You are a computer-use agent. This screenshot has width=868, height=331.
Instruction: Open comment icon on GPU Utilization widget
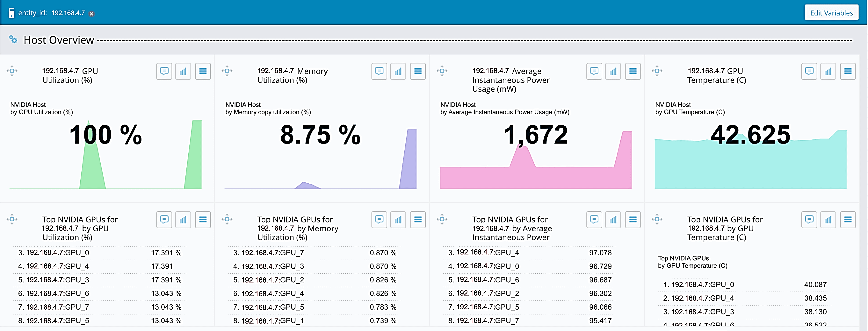pos(164,71)
